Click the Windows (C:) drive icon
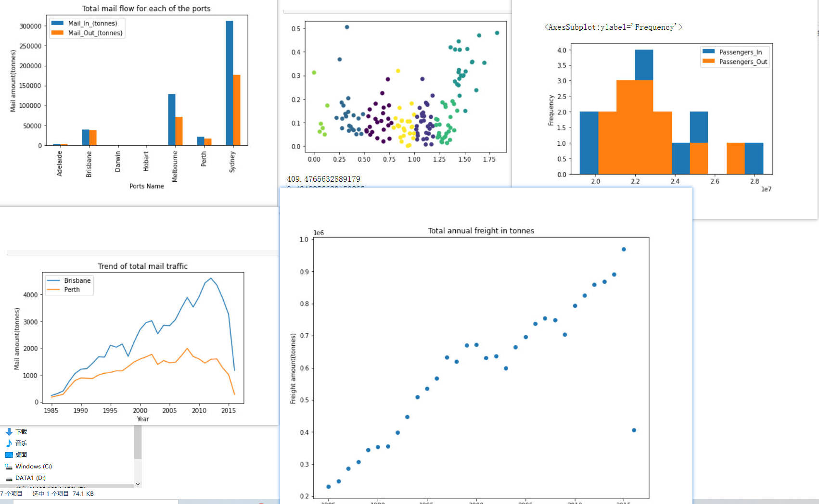This screenshot has width=819, height=504. [9, 466]
